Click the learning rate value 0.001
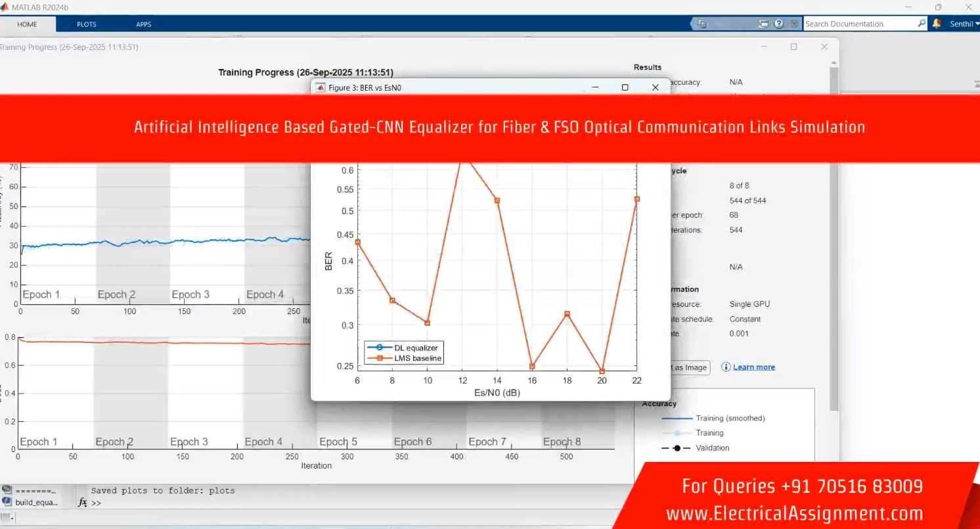 739,333
